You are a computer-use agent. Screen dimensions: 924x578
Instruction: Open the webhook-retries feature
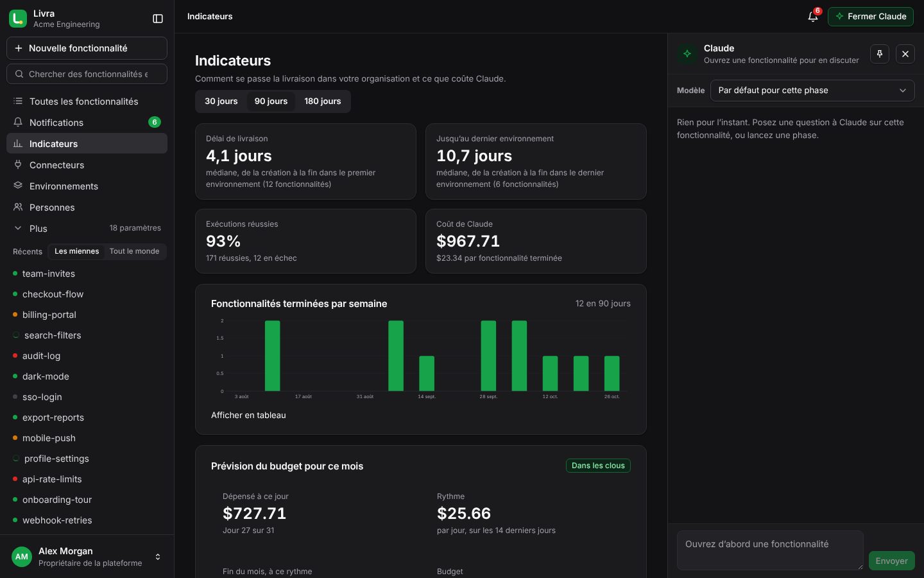pos(87,520)
